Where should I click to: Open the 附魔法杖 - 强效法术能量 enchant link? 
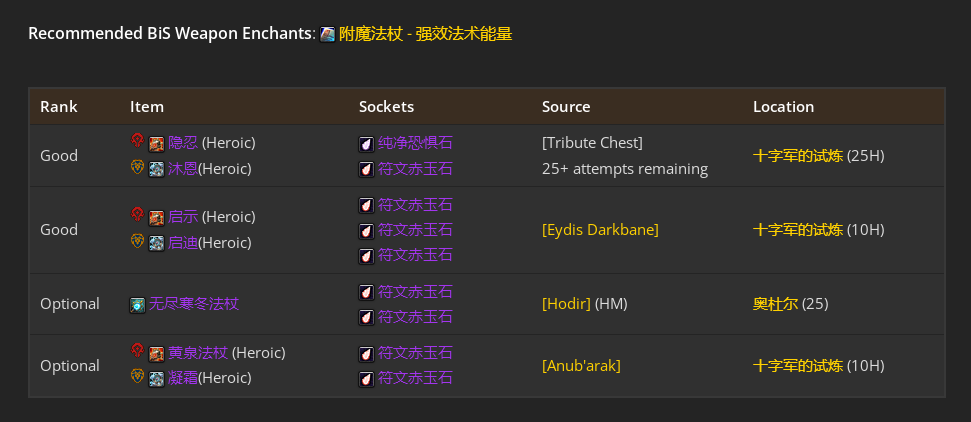[x=425, y=34]
